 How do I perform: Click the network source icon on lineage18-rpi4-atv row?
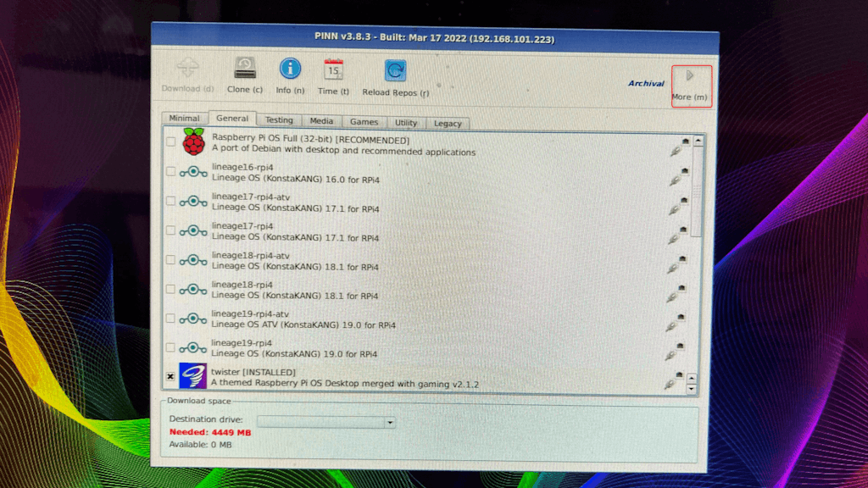(x=676, y=264)
